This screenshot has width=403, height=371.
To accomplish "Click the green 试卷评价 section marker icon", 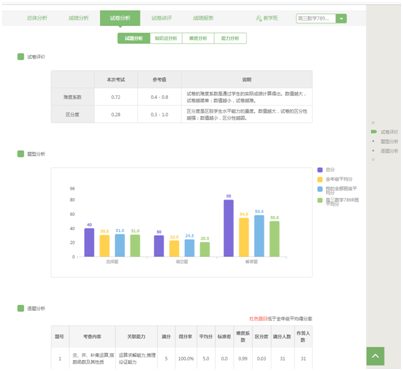I will tap(21, 57).
